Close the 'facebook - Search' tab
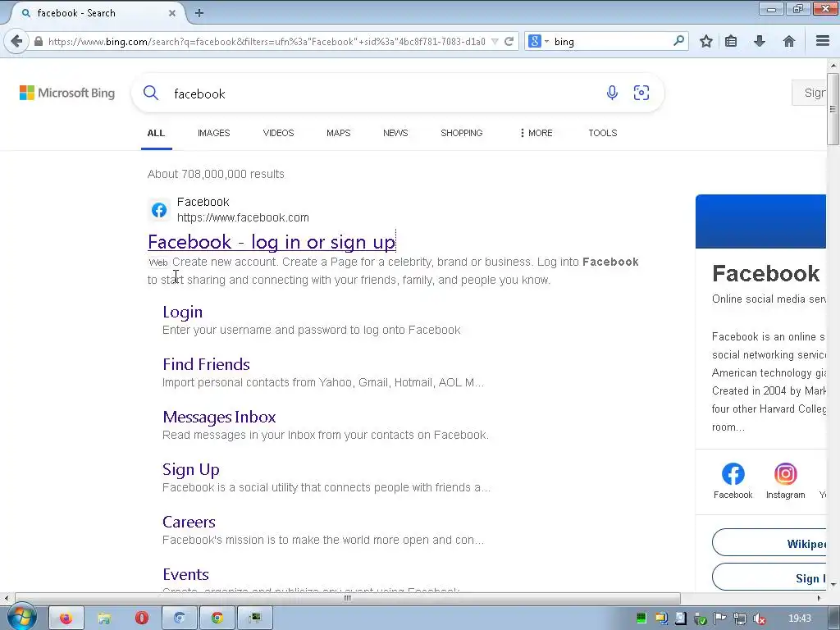840x630 pixels. [x=172, y=13]
